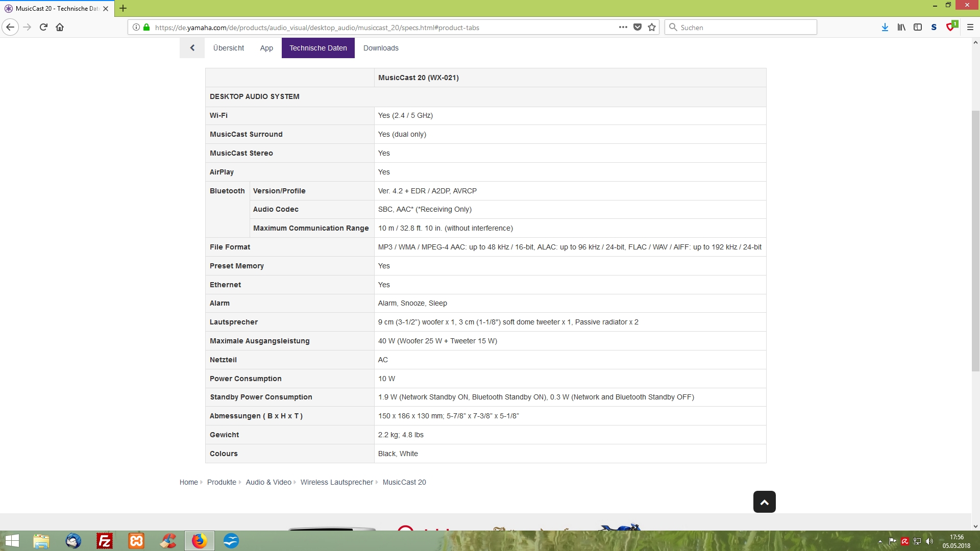The image size is (980, 551).
Task: Go to the Firefox home page
Action: [x=60, y=27]
